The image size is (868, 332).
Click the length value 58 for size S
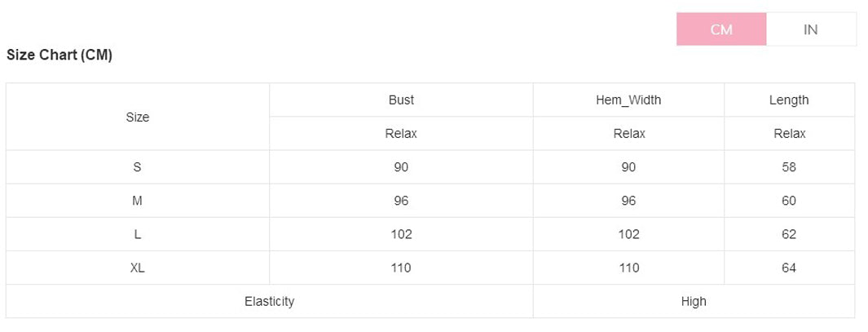789,167
